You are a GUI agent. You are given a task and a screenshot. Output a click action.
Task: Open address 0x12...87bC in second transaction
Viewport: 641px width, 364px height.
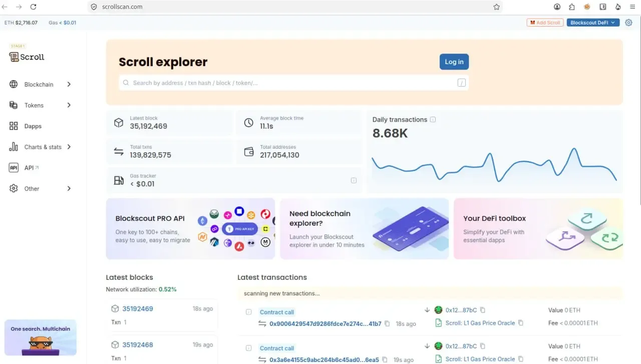point(461,346)
